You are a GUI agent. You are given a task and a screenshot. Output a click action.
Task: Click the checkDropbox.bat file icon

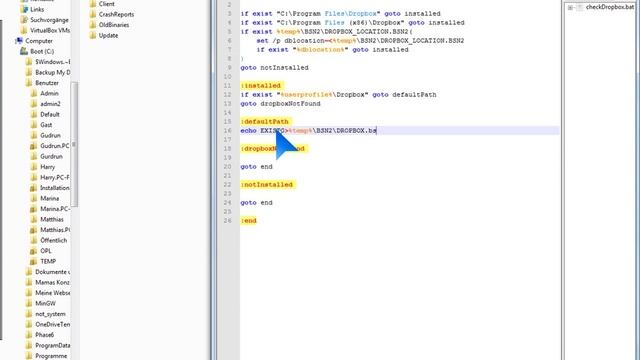coord(580,7)
